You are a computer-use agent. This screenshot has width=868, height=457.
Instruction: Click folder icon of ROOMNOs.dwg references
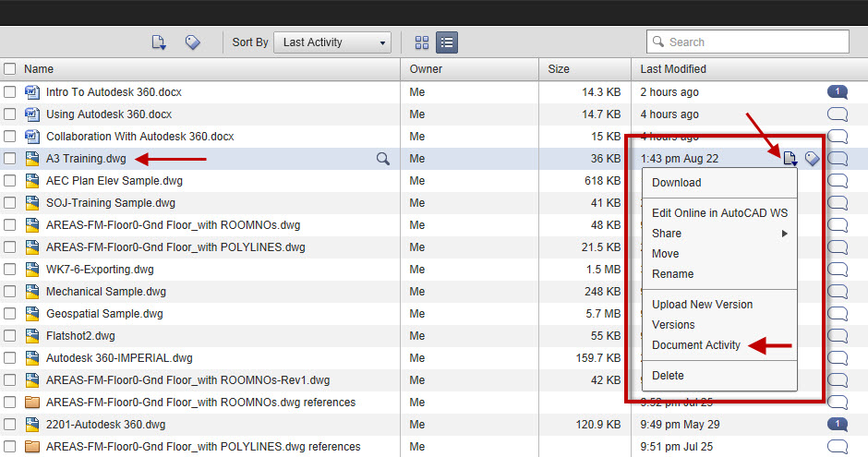[x=32, y=403]
